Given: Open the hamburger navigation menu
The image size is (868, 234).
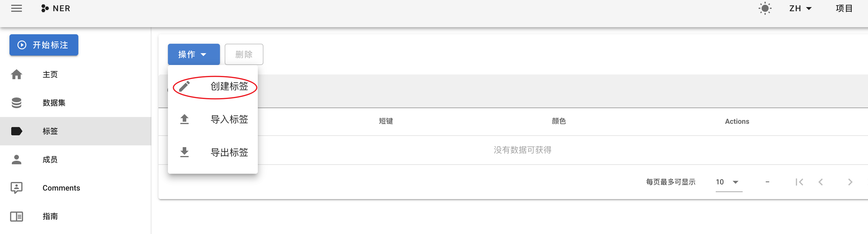Looking at the screenshot, I should (16, 8).
